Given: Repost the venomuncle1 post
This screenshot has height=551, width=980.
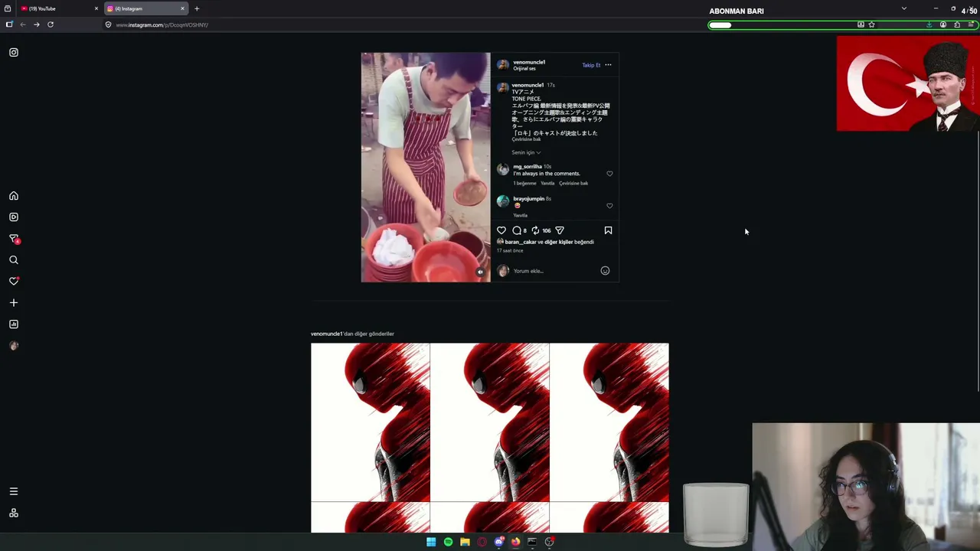Looking at the screenshot, I should point(535,230).
